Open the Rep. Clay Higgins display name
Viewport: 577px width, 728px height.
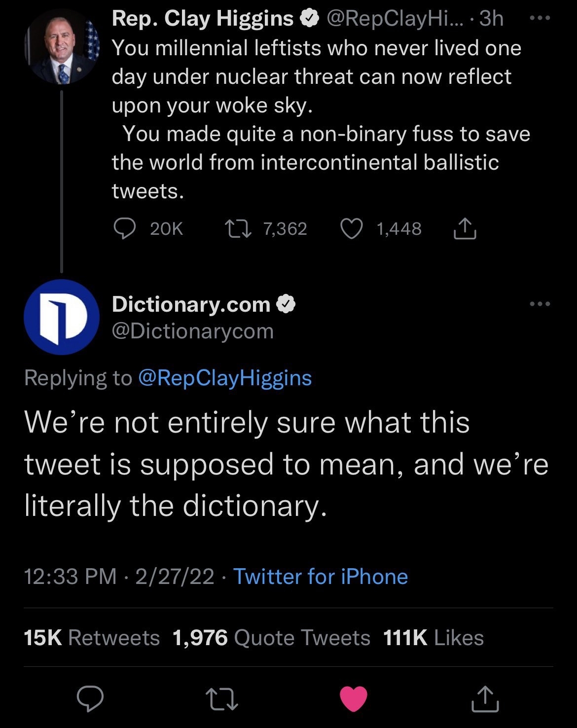click(x=203, y=19)
